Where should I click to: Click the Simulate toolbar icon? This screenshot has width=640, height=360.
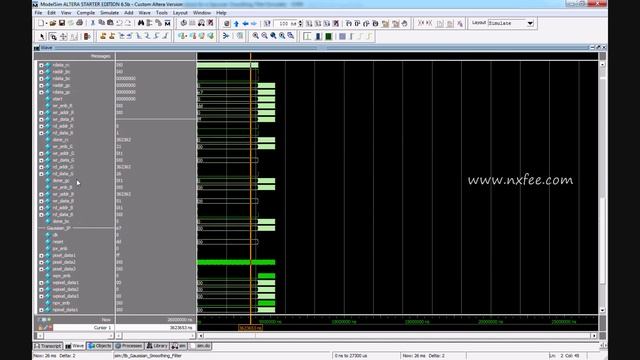pos(202,23)
